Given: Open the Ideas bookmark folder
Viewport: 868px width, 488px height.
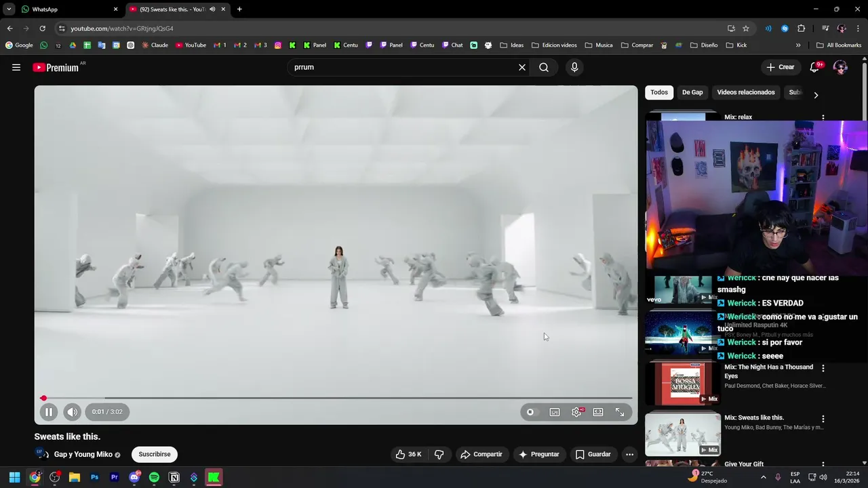Looking at the screenshot, I should point(512,45).
